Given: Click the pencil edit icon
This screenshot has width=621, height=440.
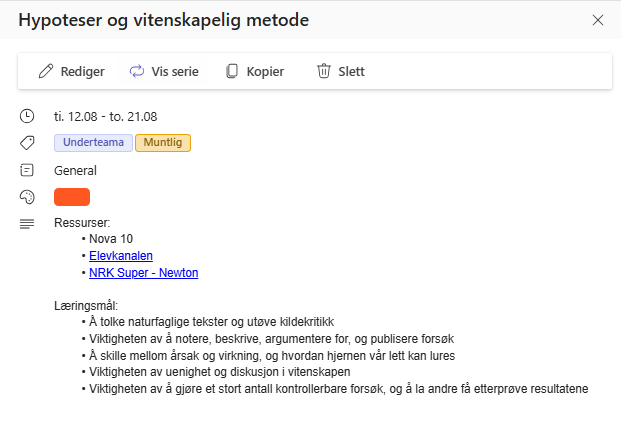Looking at the screenshot, I should [x=46, y=71].
